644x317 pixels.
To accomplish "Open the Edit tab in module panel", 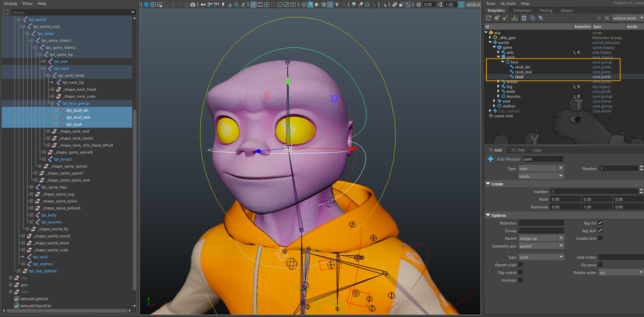I will tap(518, 150).
